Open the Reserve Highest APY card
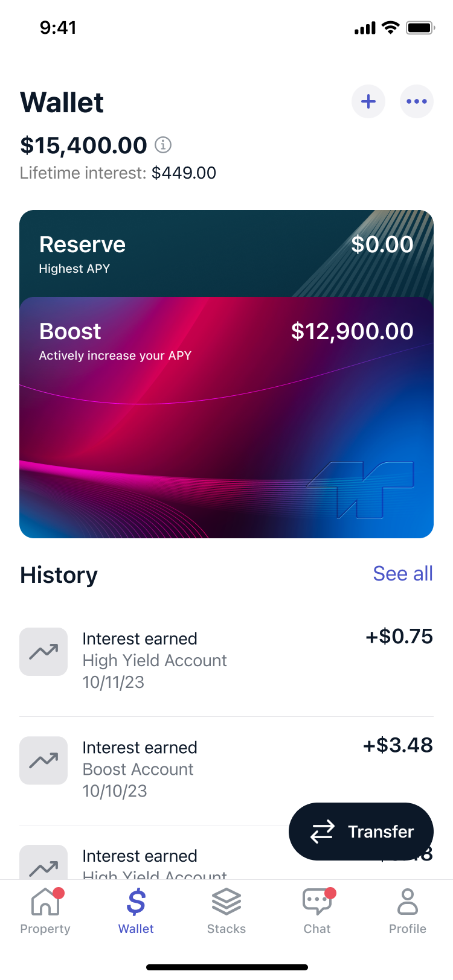 [226, 253]
